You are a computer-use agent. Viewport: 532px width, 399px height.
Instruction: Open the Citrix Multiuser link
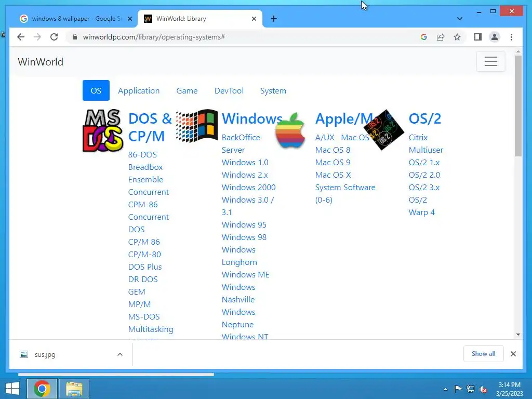tap(426, 143)
